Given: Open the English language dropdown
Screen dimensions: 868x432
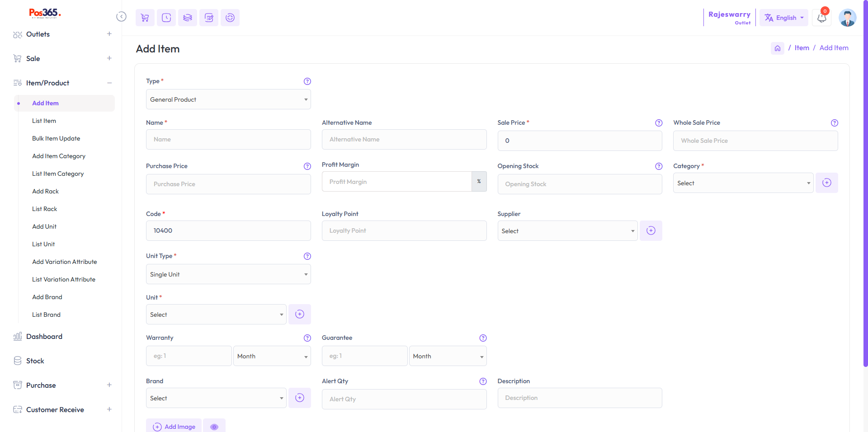Looking at the screenshot, I should tap(783, 18).
